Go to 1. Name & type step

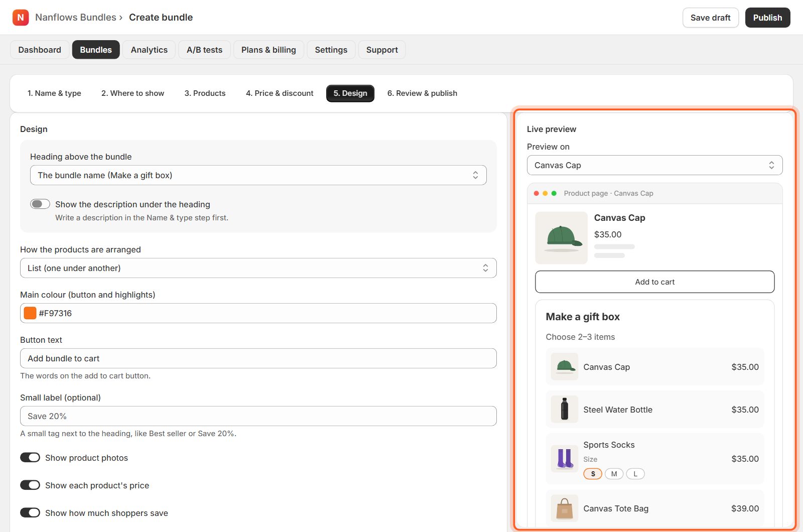(54, 93)
